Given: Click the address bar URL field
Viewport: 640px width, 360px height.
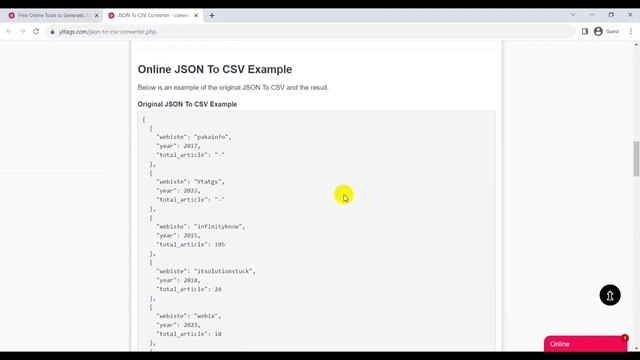Looking at the screenshot, I should pos(310,32).
